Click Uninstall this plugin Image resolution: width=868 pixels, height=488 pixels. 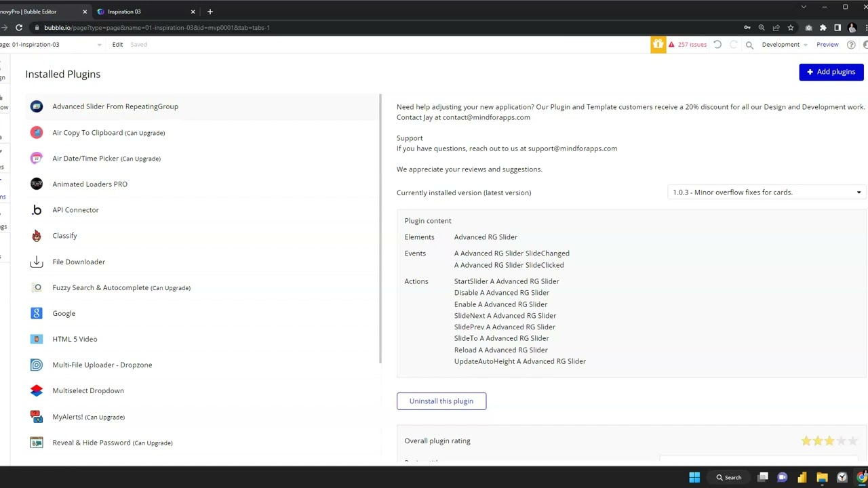(x=441, y=401)
